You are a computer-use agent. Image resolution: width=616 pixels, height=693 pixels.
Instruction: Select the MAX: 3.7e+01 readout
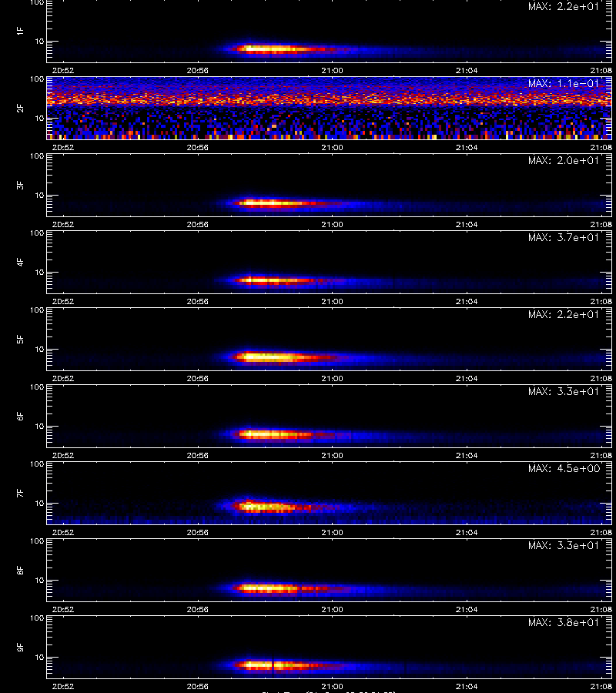(564, 237)
